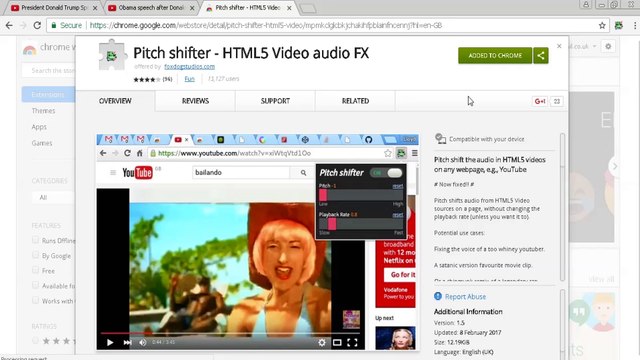Open the Fun category link
This screenshot has width=640, height=360.
click(x=189, y=79)
